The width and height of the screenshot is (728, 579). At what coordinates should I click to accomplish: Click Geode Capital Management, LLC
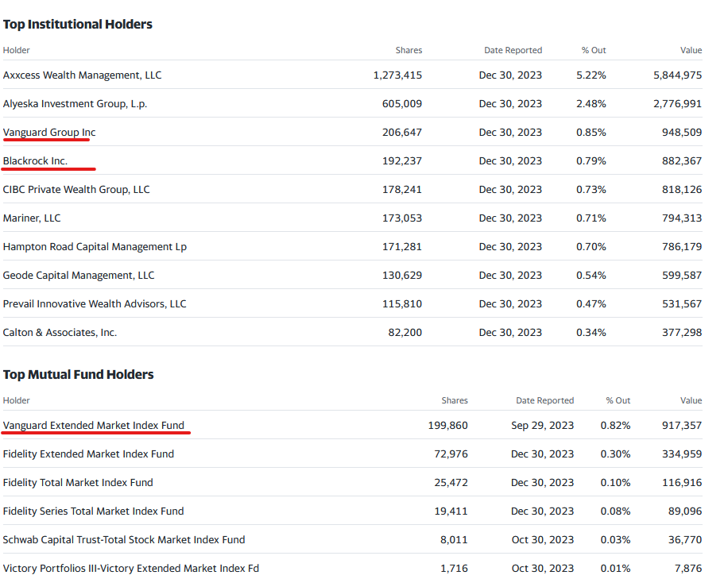tap(79, 275)
